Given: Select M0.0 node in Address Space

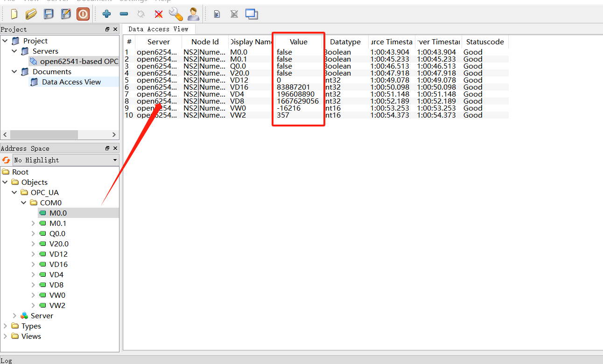Looking at the screenshot, I should click(58, 213).
